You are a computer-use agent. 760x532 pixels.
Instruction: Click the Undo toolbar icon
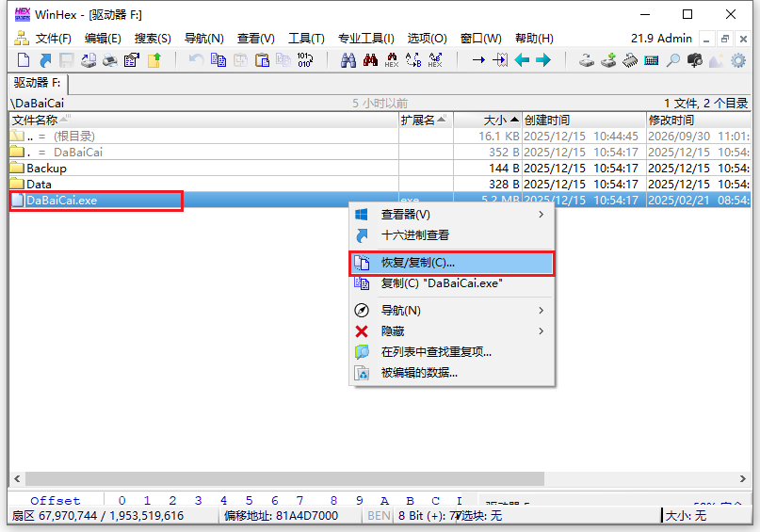[196, 60]
